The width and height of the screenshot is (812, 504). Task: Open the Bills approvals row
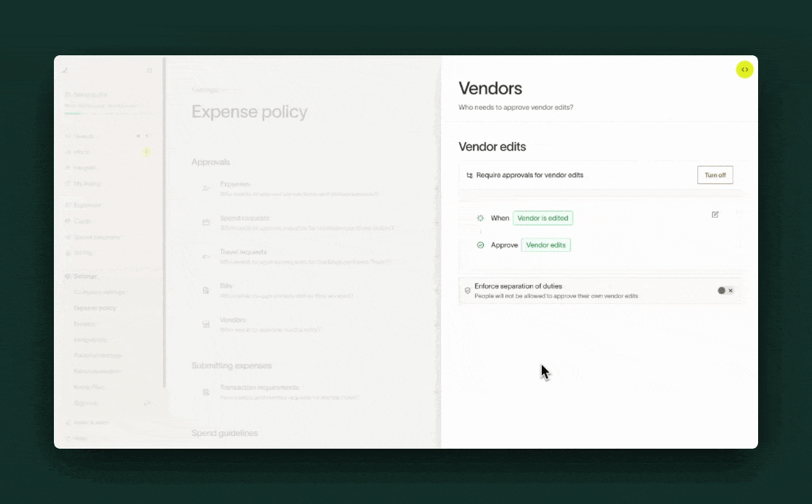pyautogui.click(x=316, y=290)
